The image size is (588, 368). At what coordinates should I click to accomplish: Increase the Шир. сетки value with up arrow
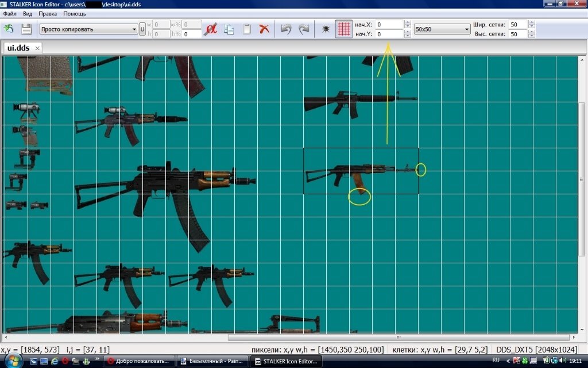[532, 22]
